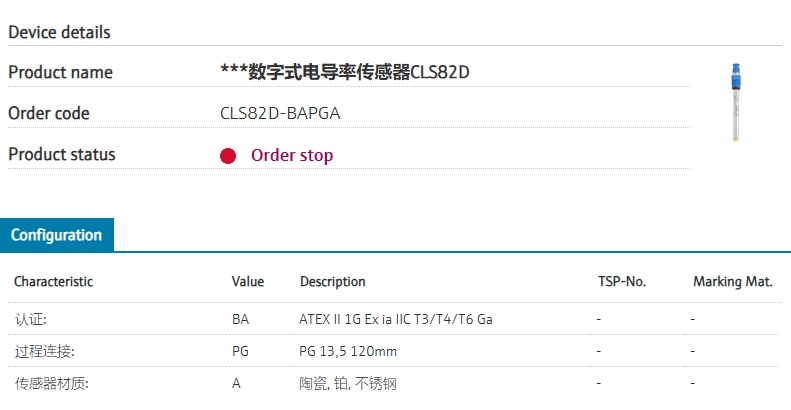
Task: Open the Configuration tab
Action: pyautogui.click(x=57, y=235)
